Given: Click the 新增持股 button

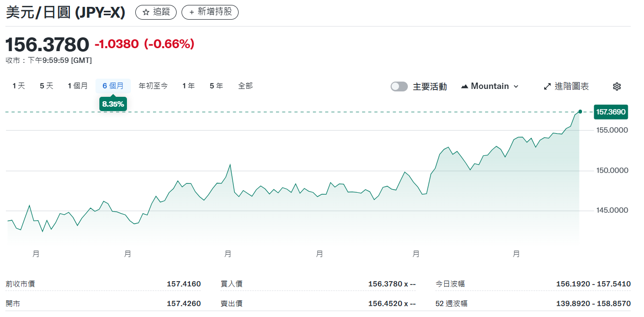Looking at the screenshot, I should point(210,12).
